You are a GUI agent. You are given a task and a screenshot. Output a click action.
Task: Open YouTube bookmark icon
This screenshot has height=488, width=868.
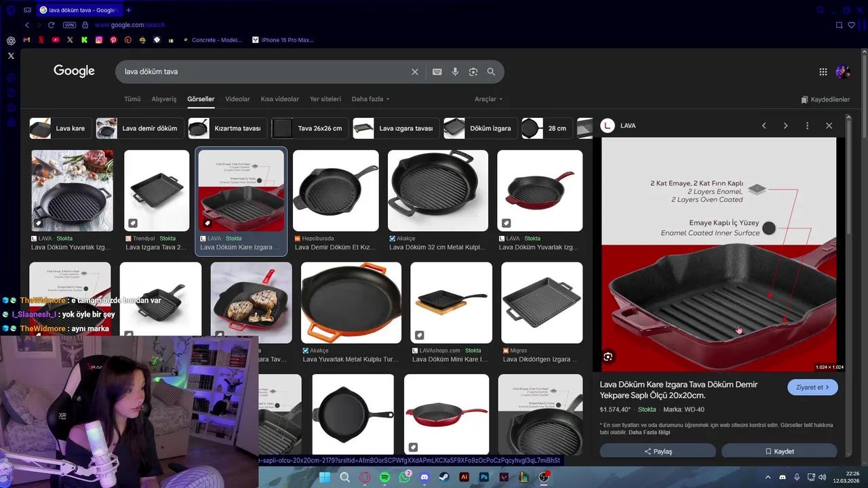[56, 40]
